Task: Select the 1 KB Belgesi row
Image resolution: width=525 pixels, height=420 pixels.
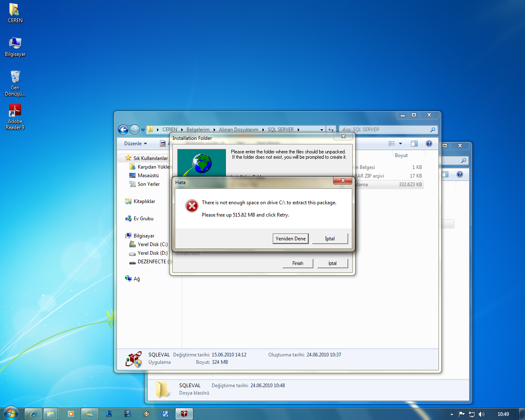Action: 388,167
